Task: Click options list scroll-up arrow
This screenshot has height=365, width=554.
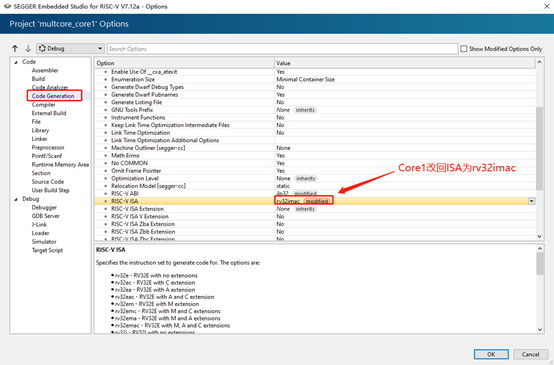Action: (540, 63)
